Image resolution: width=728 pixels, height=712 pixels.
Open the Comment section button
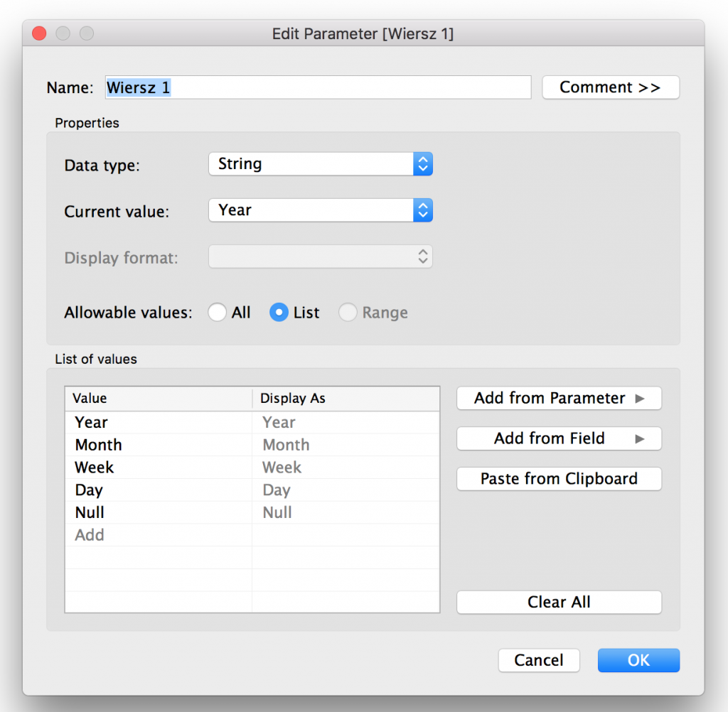point(610,87)
